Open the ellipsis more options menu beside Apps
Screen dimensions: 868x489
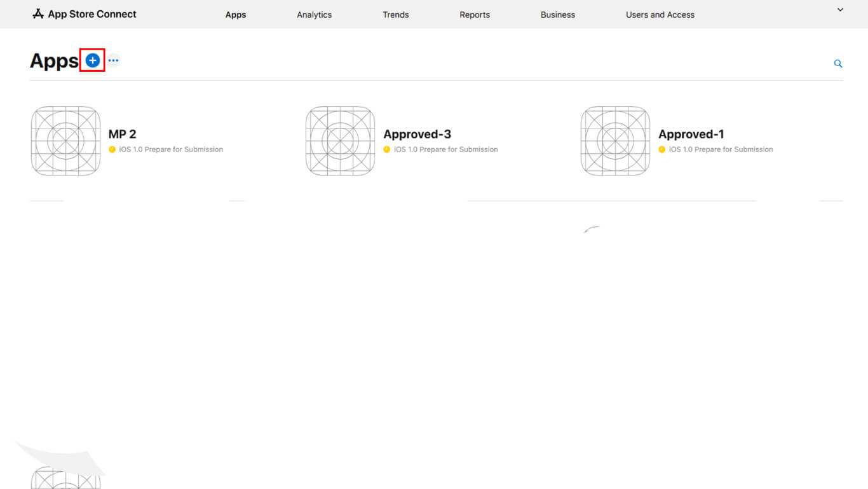[x=113, y=60]
